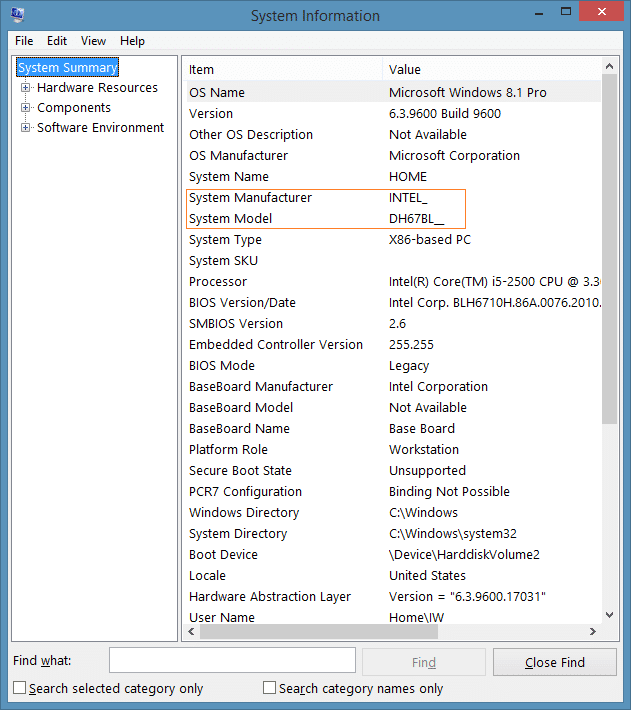The image size is (631, 710).
Task: Select the Embedded Controller Version row
Action: tap(393, 345)
